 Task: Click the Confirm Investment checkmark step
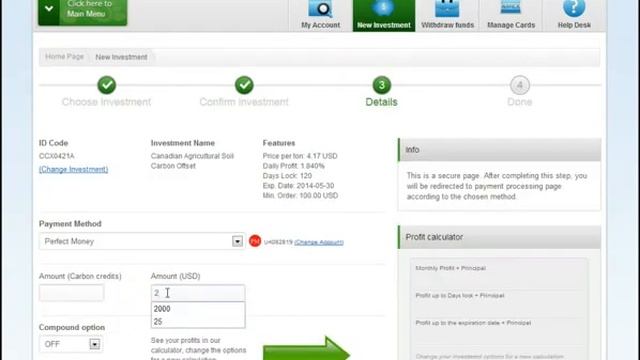click(x=244, y=85)
